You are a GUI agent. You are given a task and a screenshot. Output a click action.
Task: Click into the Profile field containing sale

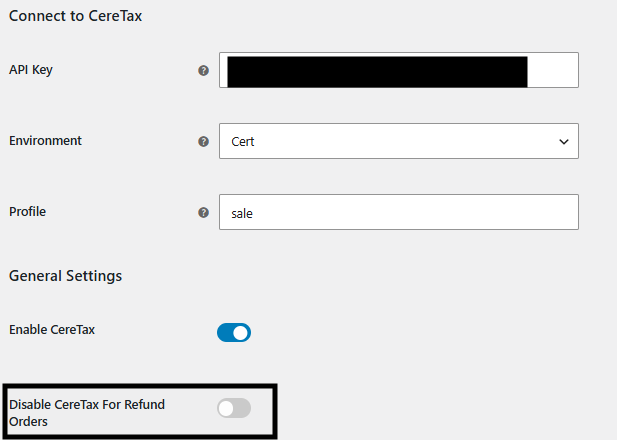pos(399,212)
